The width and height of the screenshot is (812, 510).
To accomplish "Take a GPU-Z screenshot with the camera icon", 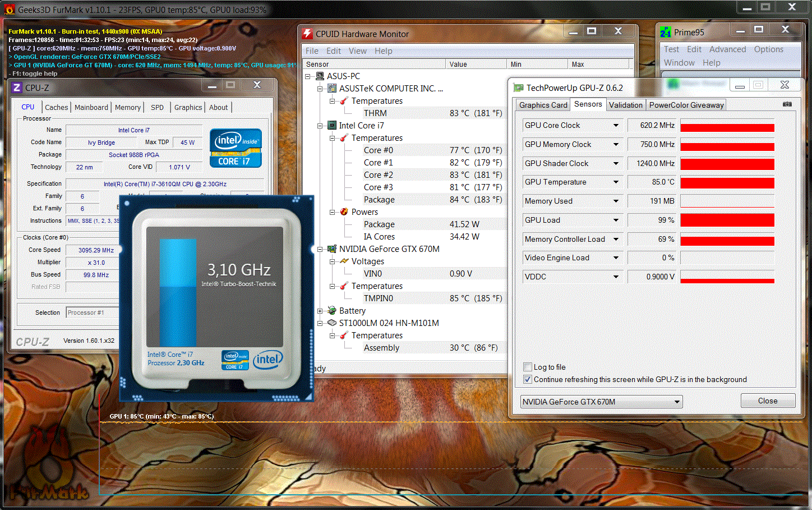I will click(787, 104).
